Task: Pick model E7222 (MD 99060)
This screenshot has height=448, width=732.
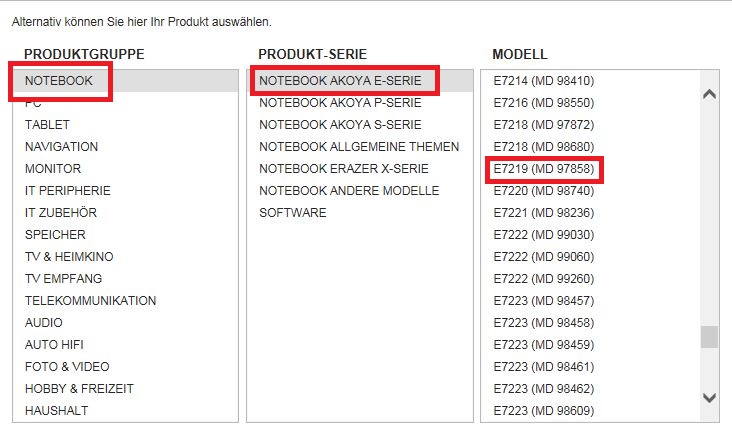Action: pos(544,257)
